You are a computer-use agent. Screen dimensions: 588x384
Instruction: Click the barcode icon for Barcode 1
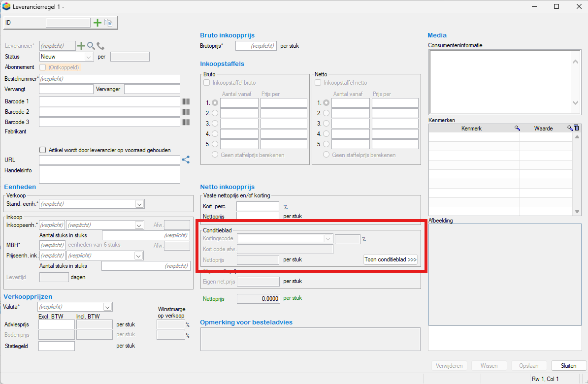click(186, 101)
